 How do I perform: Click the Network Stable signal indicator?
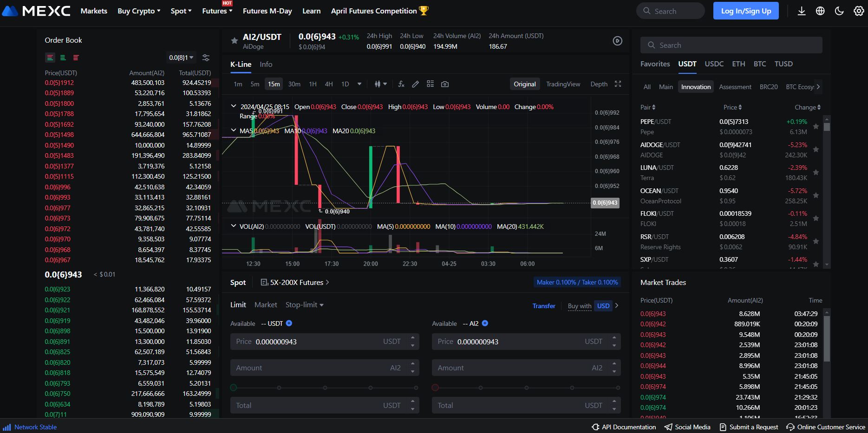(30, 427)
